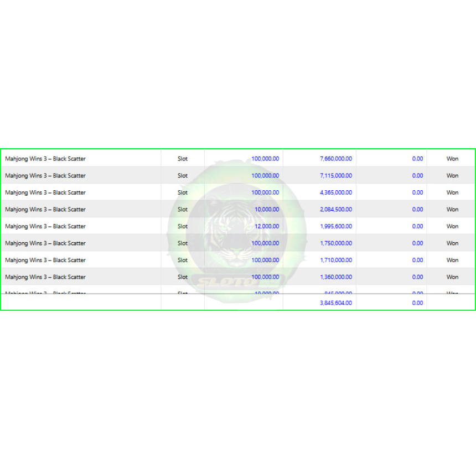
Task: Click the 0.00 value in 7,115,000.00 row
Action: pos(417,176)
